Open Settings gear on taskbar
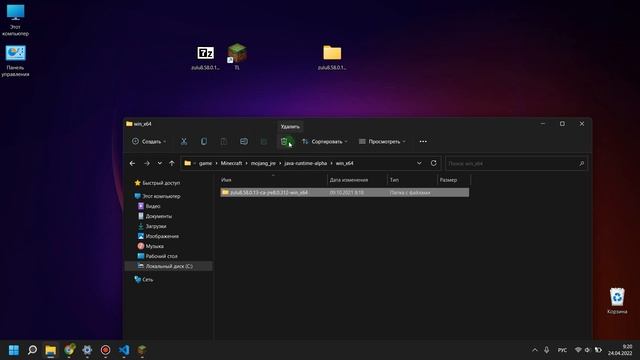The height and width of the screenshot is (360, 640). [87, 350]
